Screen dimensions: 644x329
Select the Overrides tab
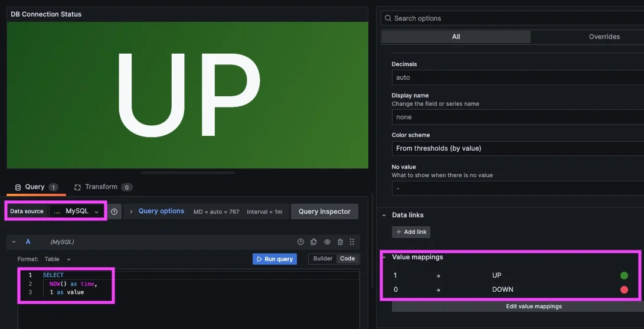(604, 37)
